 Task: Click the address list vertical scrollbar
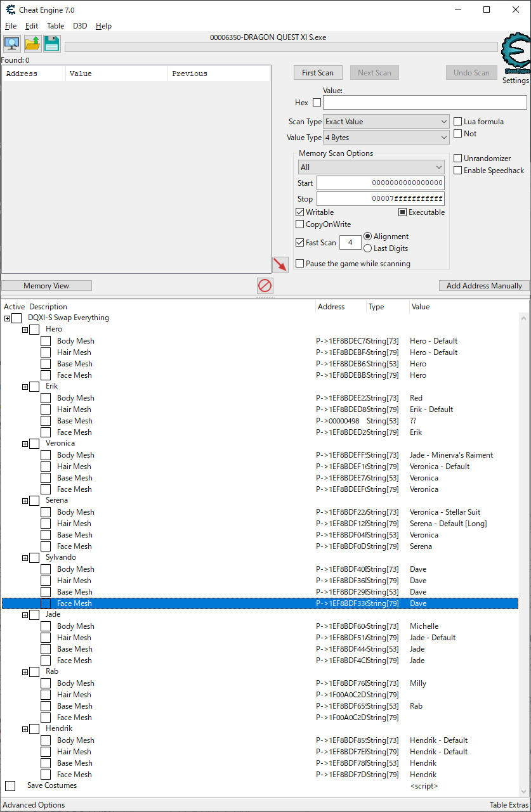[x=524, y=555]
